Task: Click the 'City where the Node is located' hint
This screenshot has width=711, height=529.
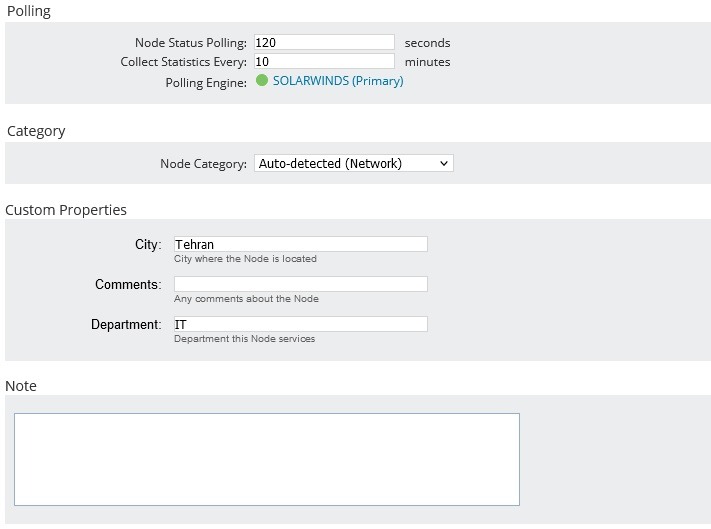Action: click(x=245, y=259)
